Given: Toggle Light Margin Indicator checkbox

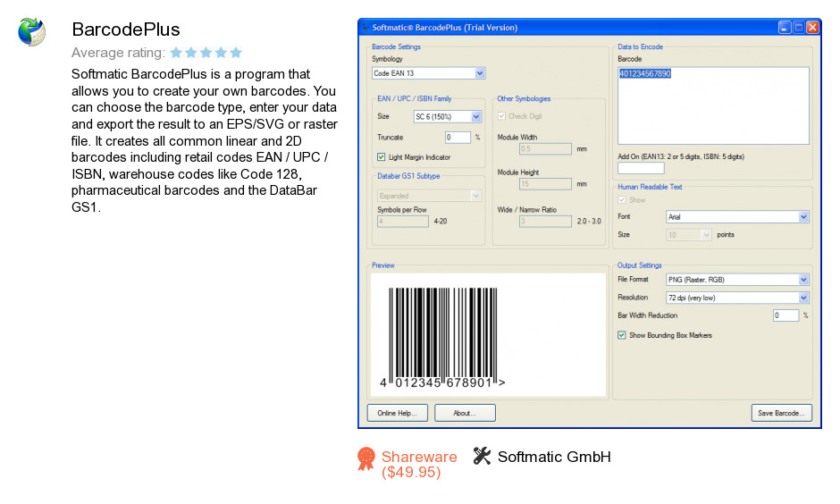Looking at the screenshot, I should (x=381, y=157).
